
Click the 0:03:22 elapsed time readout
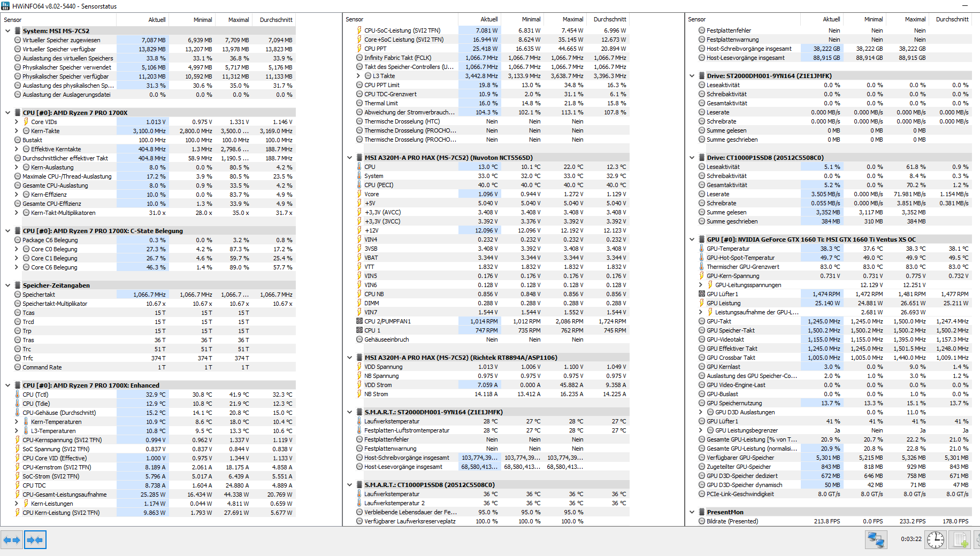click(x=911, y=539)
